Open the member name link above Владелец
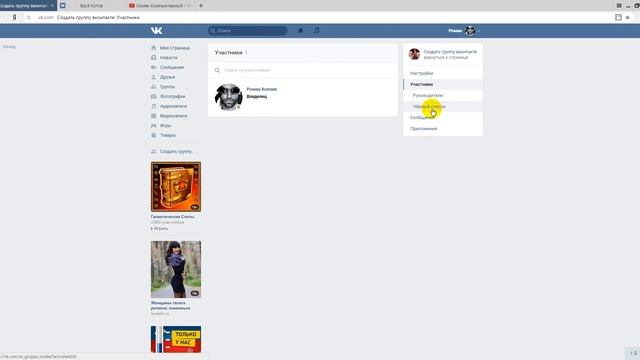This screenshot has height=360, width=640. 262,89
